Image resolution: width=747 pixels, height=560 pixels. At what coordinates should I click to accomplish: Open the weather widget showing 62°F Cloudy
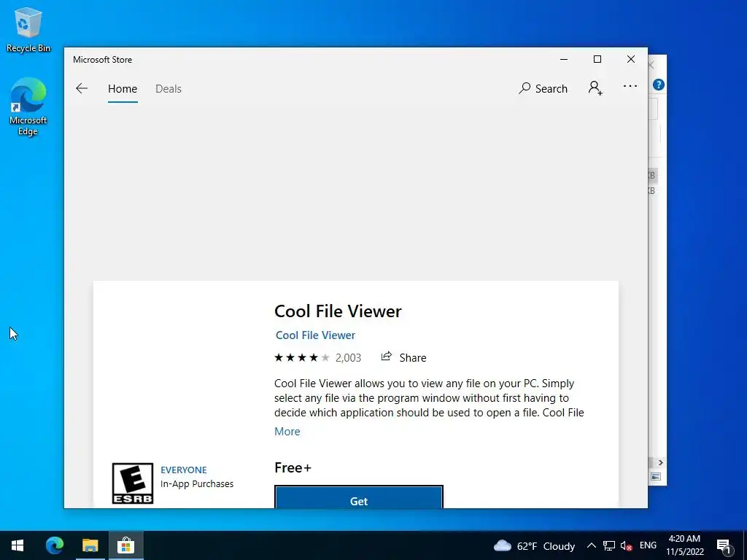tap(534, 545)
